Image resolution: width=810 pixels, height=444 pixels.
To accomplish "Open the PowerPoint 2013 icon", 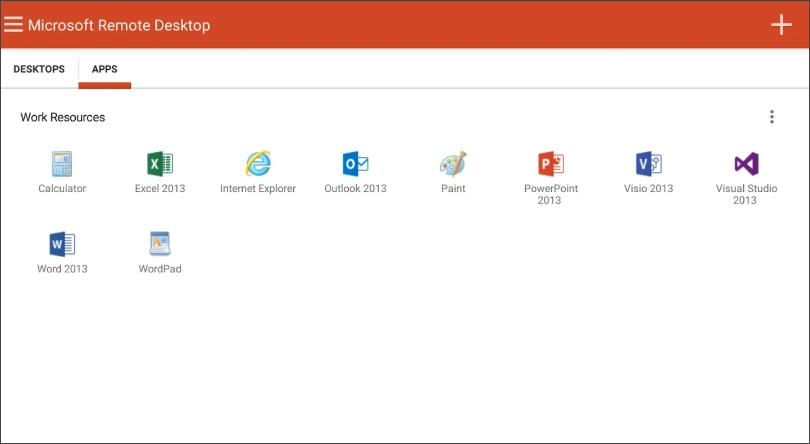I will point(551,164).
